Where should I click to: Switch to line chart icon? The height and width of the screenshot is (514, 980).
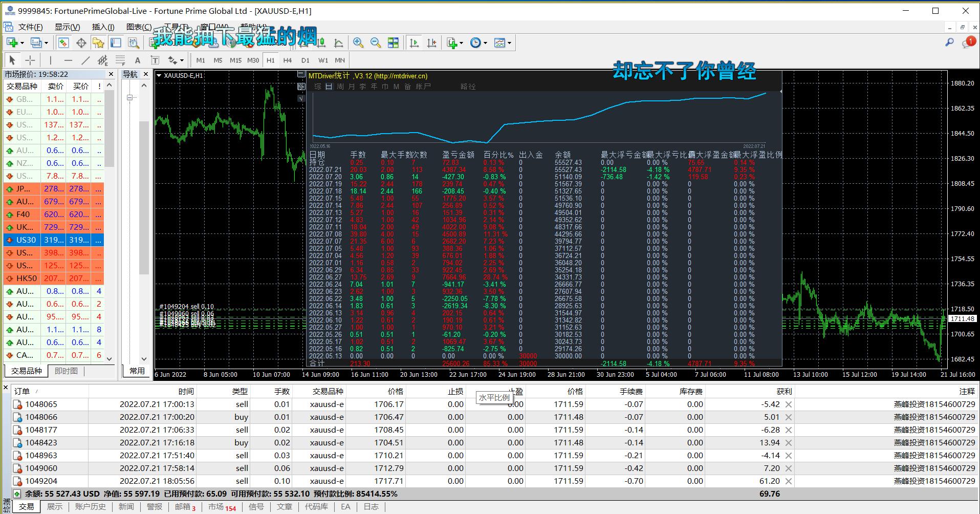(x=338, y=43)
